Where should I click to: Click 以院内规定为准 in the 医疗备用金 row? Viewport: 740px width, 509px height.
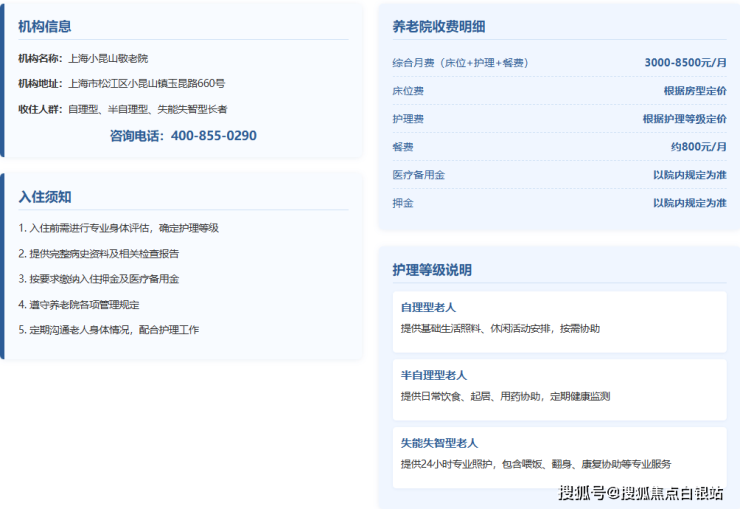(x=690, y=175)
